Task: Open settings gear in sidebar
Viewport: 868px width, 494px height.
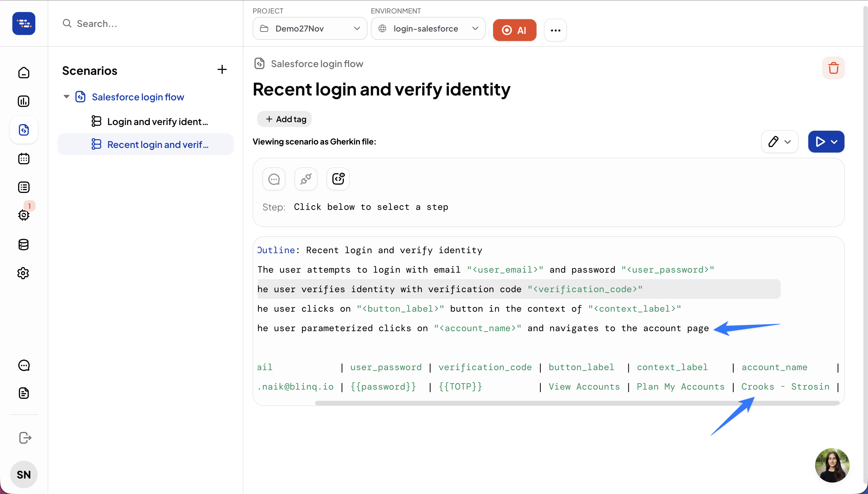Action: coord(24,273)
